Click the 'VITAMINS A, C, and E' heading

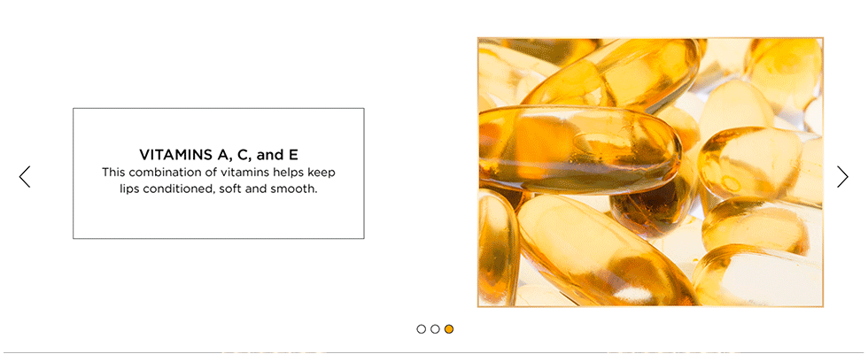pyautogui.click(x=219, y=154)
